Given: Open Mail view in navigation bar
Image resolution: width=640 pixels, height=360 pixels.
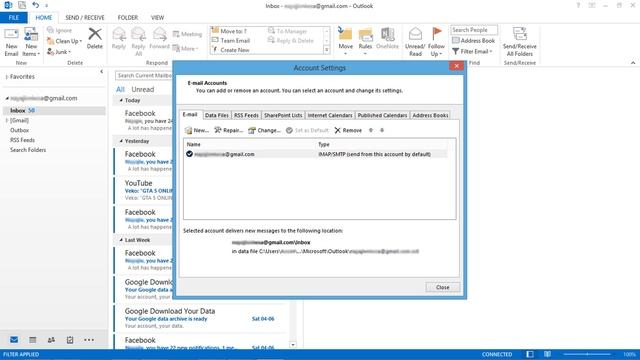Looking at the screenshot, I should 14,340.
